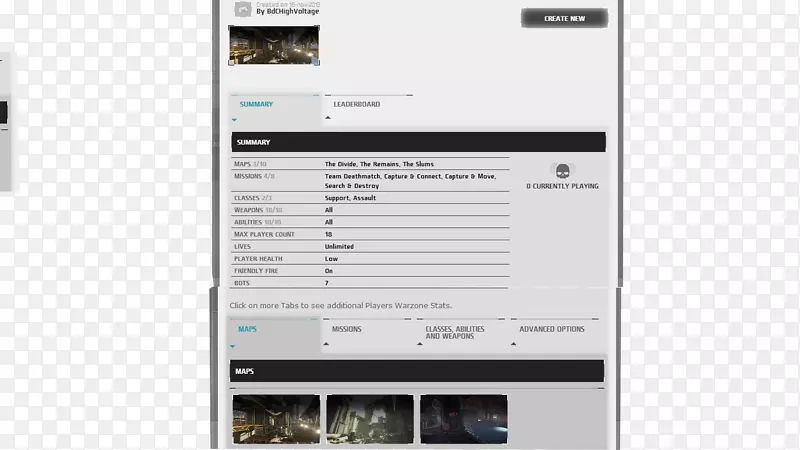Click the black MAPS section header
This screenshot has height=450, width=800.
coord(417,371)
